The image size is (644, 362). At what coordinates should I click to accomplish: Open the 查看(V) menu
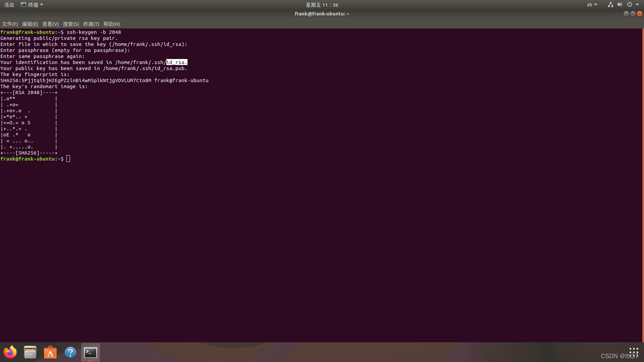tap(50, 24)
